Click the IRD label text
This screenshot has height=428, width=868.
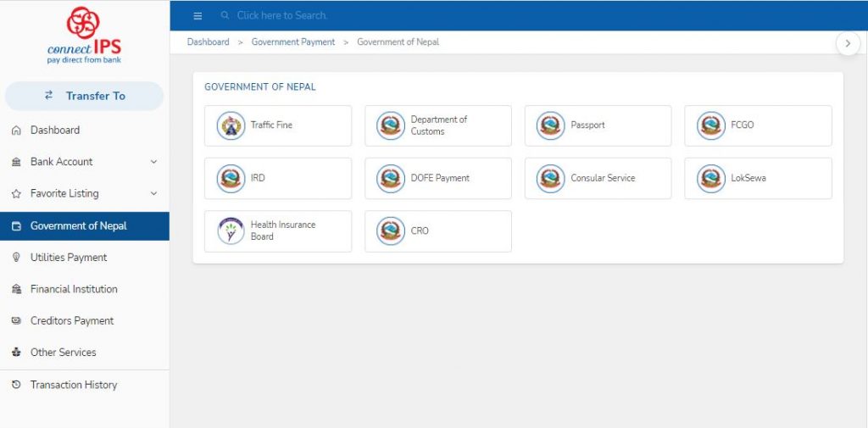[x=258, y=178]
